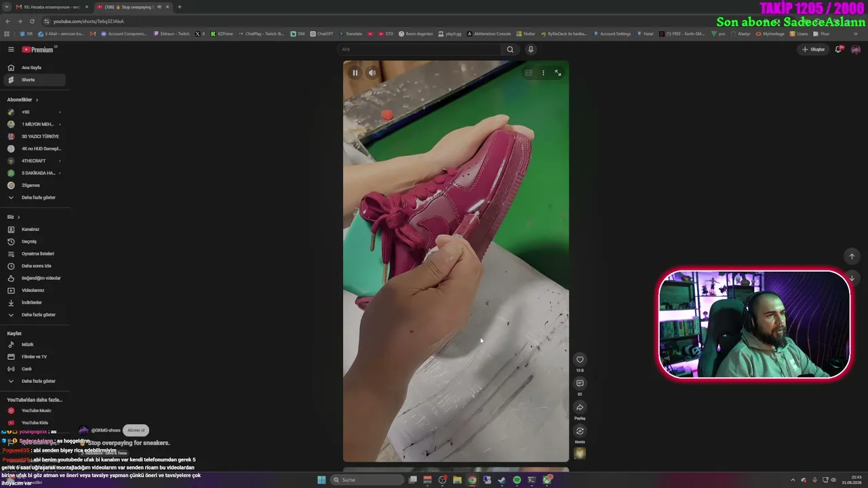Switch to the Gmail 'RE: Hesaba' tab
This screenshot has height=488, width=868.
[52, 7]
